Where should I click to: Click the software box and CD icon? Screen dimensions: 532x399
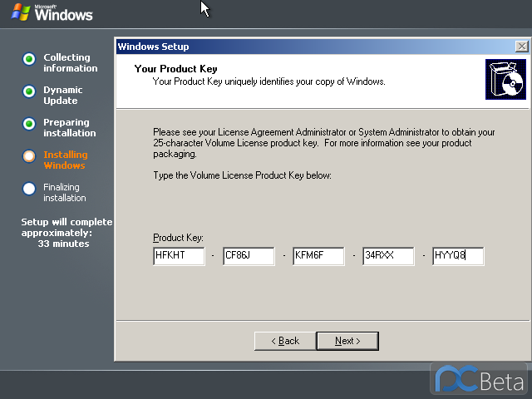click(x=505, y=80)
